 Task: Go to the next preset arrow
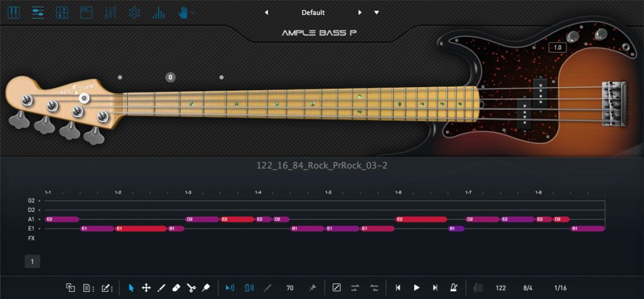360,13
